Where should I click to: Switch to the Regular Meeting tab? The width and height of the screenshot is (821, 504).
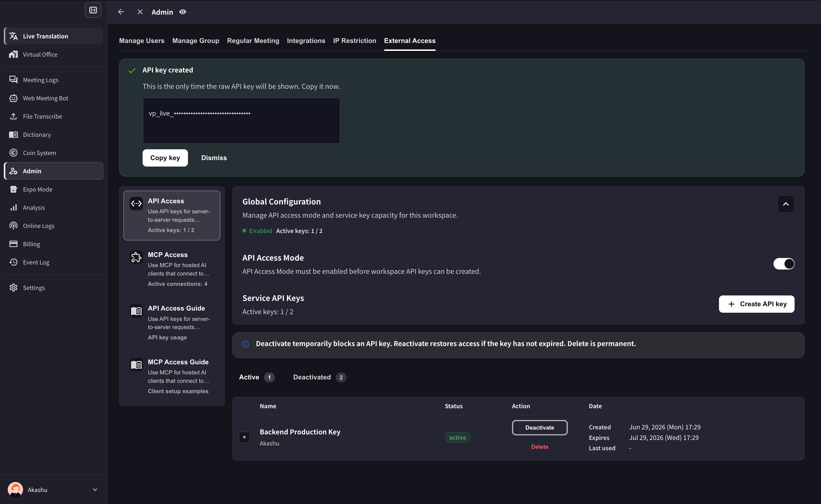253,41
